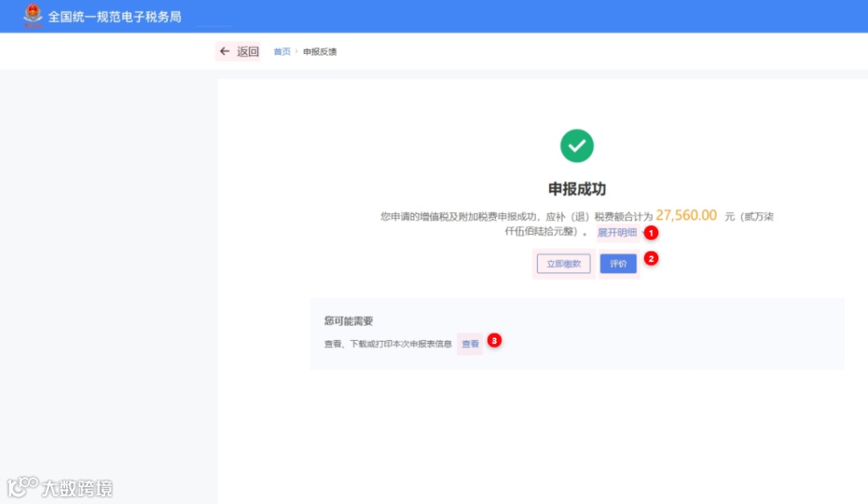Image resolution: width=868 pixels, height=504 pixels.
Task: Click the back arrow icon
Action: pos(224,51)
